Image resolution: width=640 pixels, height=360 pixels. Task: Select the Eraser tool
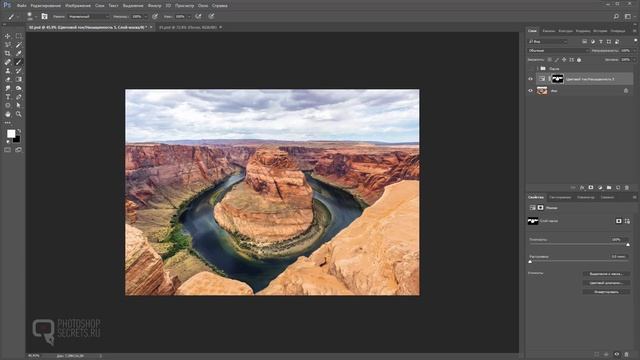click(x=8, y=80)
